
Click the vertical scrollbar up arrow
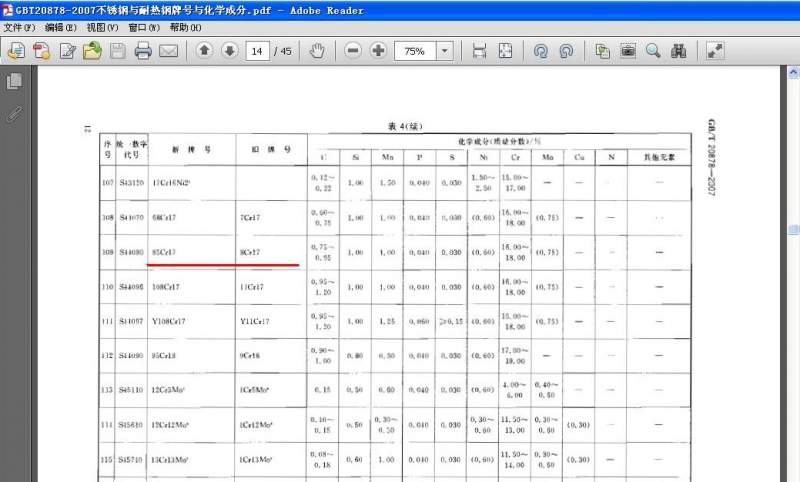[x=793, y=73]
